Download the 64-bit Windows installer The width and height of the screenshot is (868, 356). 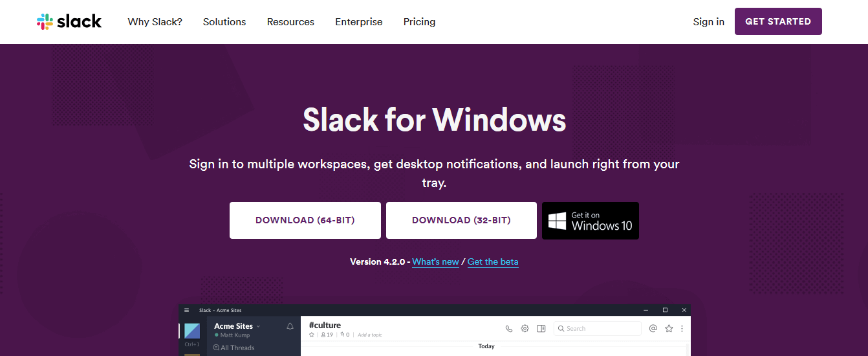305,220
